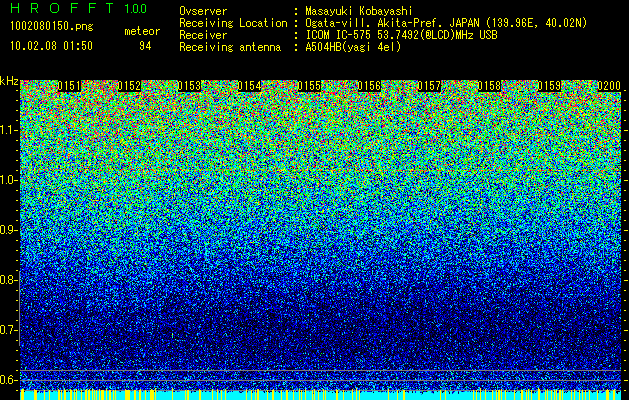Click the kHz axis unit label
Viewport: 629px width, 400px height.
(x=9, y=81)
